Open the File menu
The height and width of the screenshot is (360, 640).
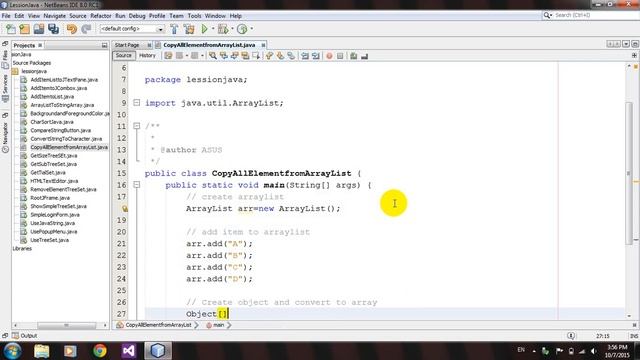[6, 16]
